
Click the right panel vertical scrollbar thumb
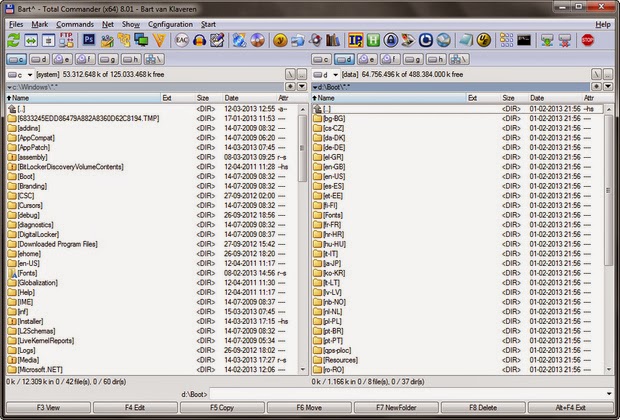[608, 190]
